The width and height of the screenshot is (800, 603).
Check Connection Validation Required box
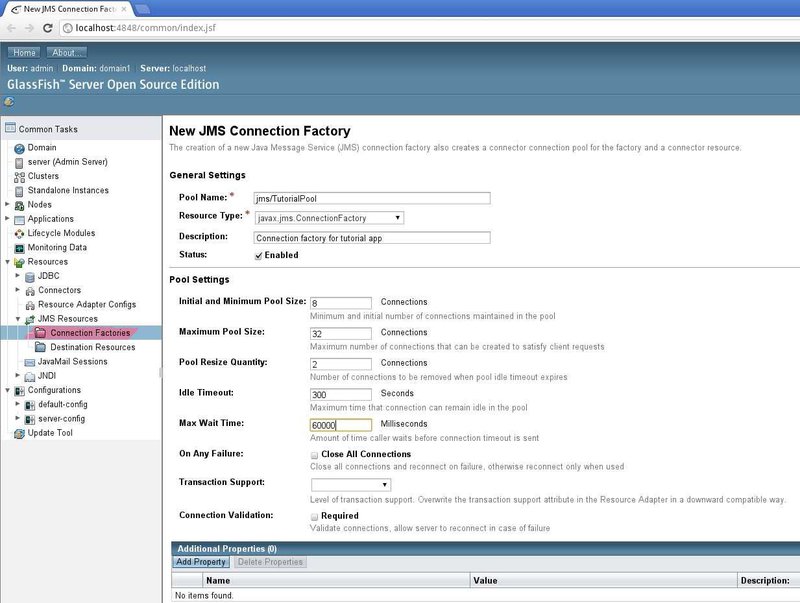[314, 517]
